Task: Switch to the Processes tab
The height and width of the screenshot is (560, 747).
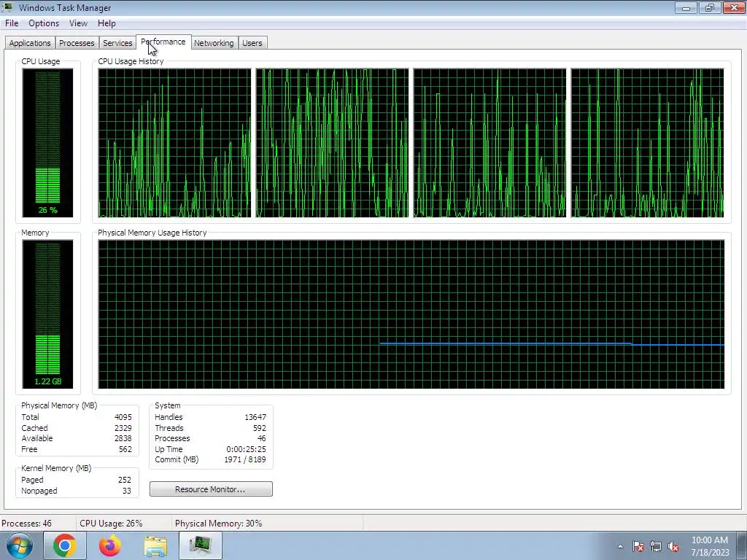Action: point(77,43)
